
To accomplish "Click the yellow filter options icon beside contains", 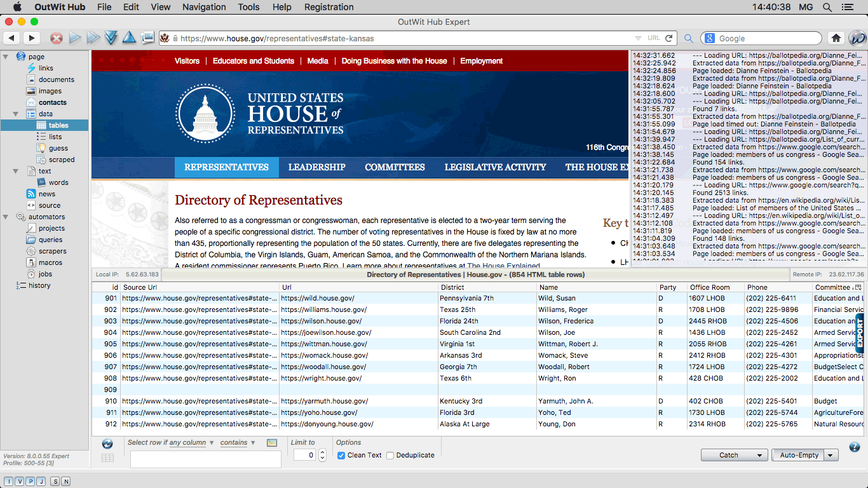I will [x=272, y=442].
